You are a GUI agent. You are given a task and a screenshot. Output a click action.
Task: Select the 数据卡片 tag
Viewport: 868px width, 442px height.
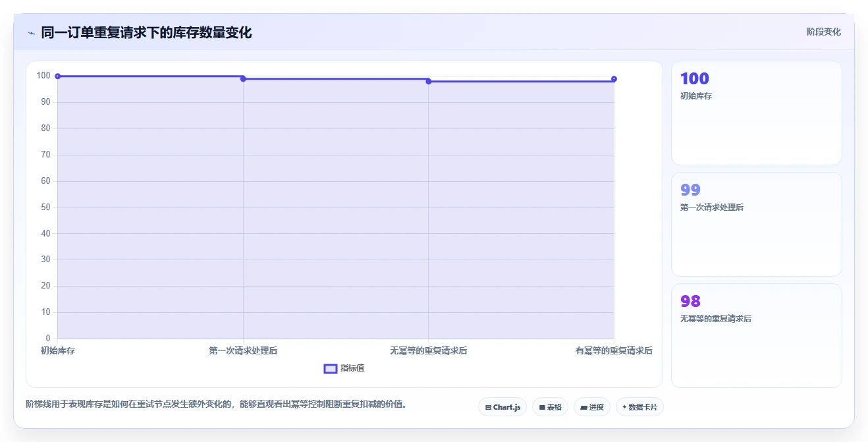(639, 407)
